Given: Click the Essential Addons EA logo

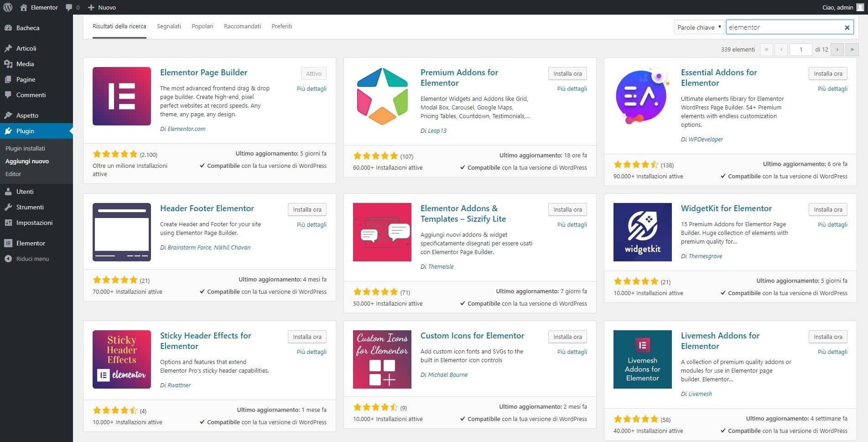Looking at the screenshot, I should pos(643,96).
